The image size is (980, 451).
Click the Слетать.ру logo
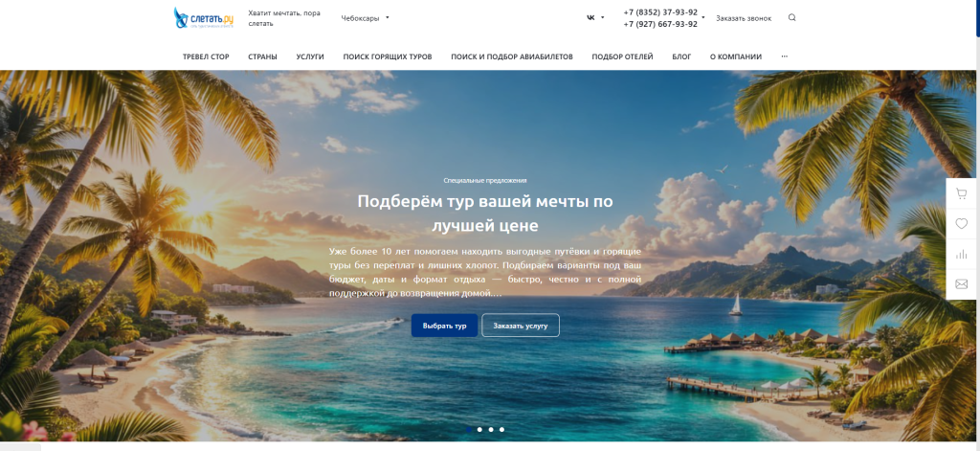point(204,18)
